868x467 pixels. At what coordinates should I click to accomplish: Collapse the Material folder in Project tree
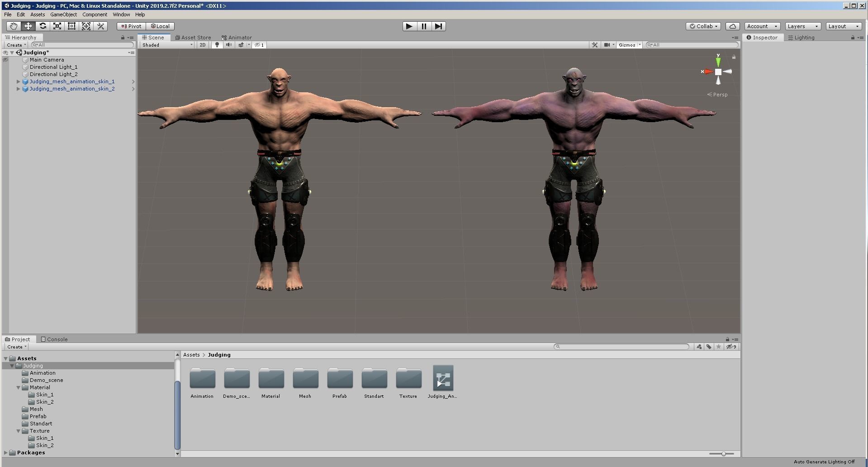19,387
